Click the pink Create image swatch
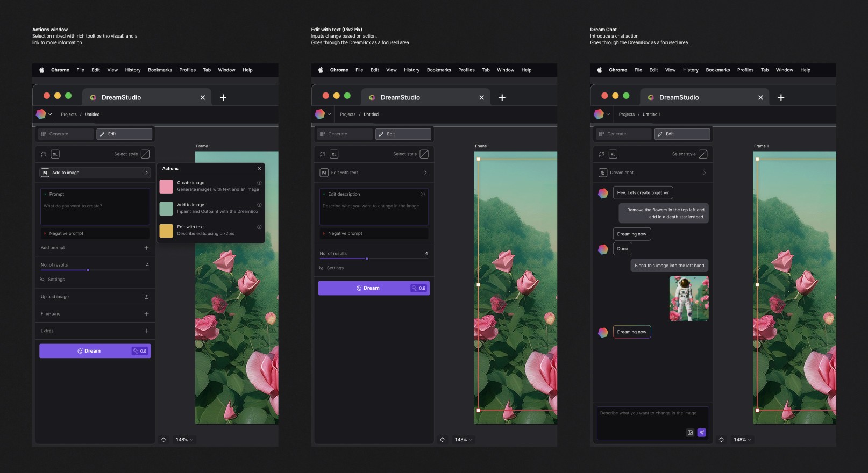The width and height of the screenshot is (868, 473). click(x=167, y=187)
